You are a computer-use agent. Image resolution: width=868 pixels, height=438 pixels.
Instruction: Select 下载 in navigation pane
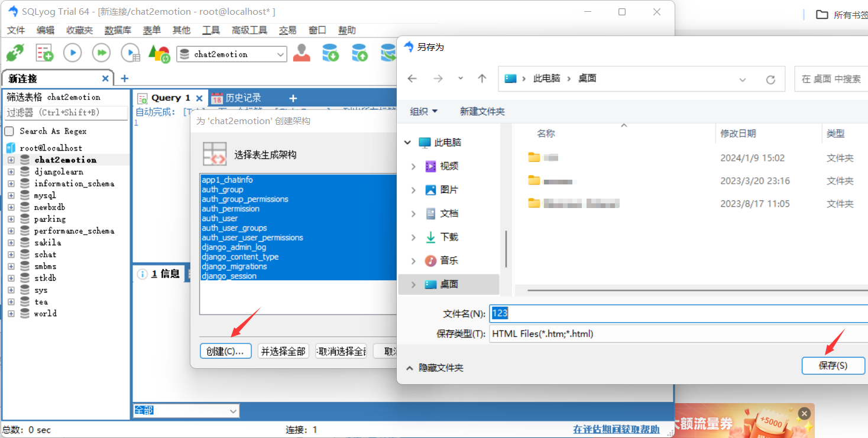449,237
